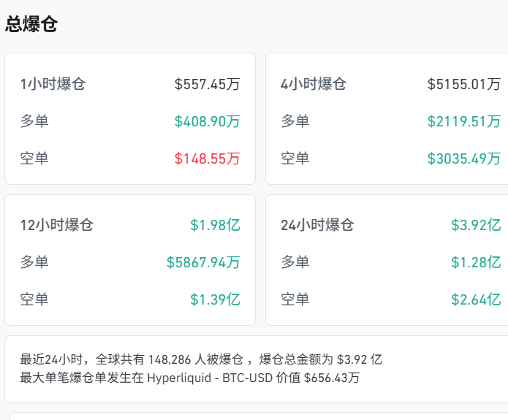Click the 4-hour long value $2119.51万
508x420 pixels.
coord(464,121)
